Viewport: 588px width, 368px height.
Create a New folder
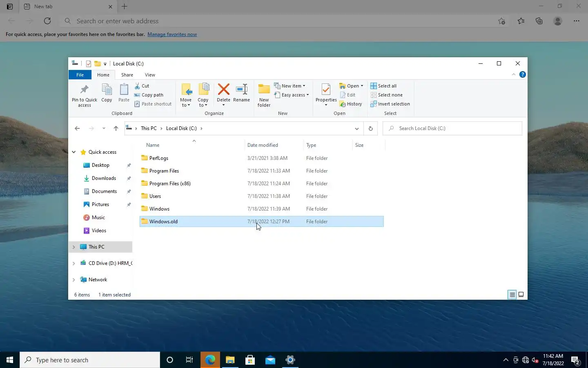264,95
